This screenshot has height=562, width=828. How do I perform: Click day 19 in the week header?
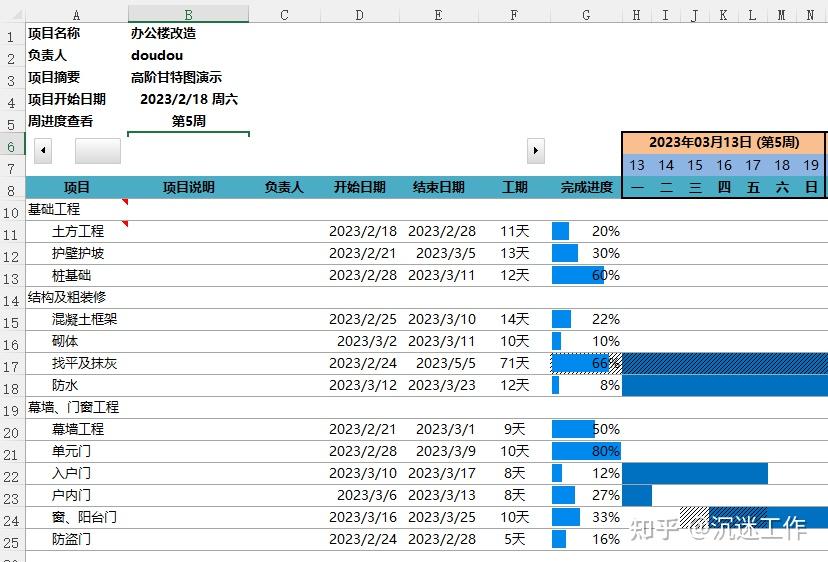click(811, 165)
